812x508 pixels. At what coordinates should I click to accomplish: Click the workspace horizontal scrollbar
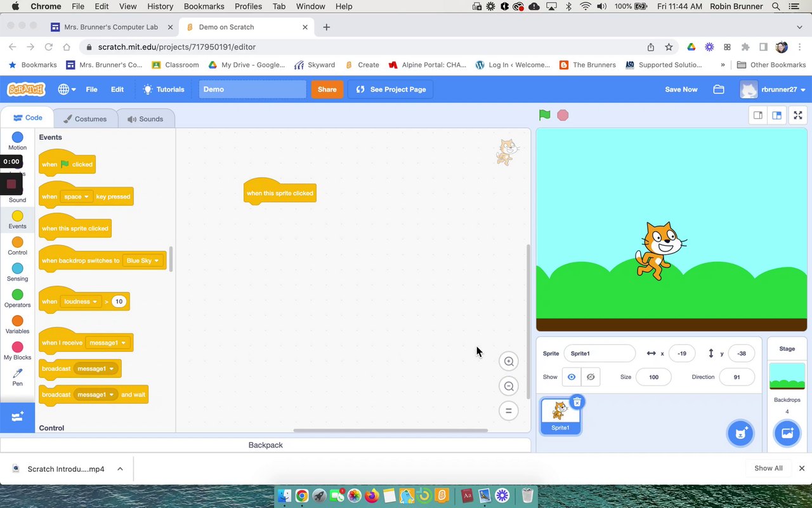point(390,431)
